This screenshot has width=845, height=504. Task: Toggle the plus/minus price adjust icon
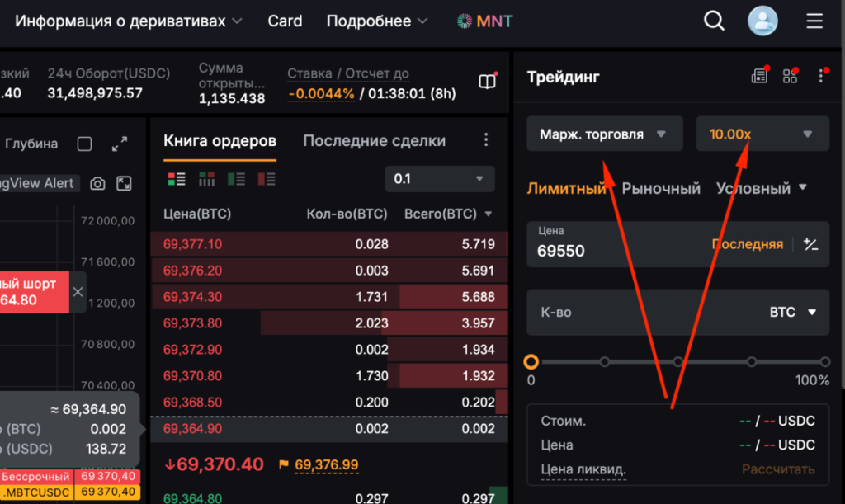pyautogui.click(x=810, y=244)
